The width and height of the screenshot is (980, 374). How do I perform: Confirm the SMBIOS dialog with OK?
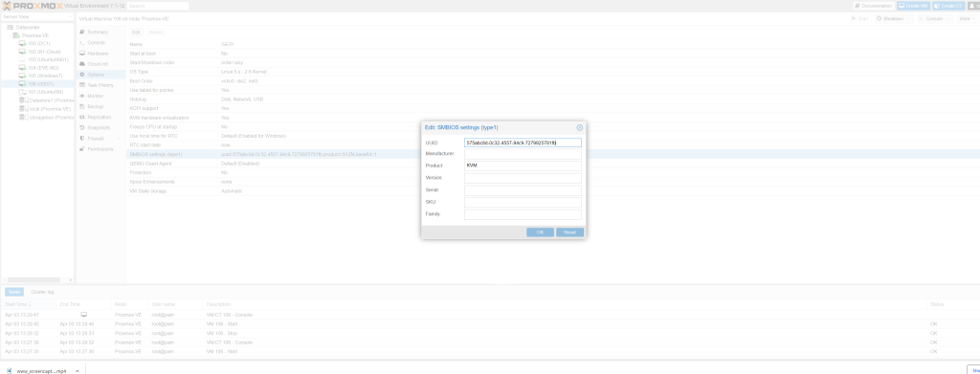point(540,232)
